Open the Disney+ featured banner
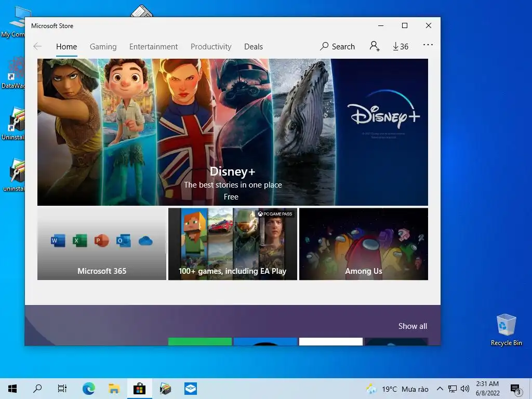 point(232,132)
